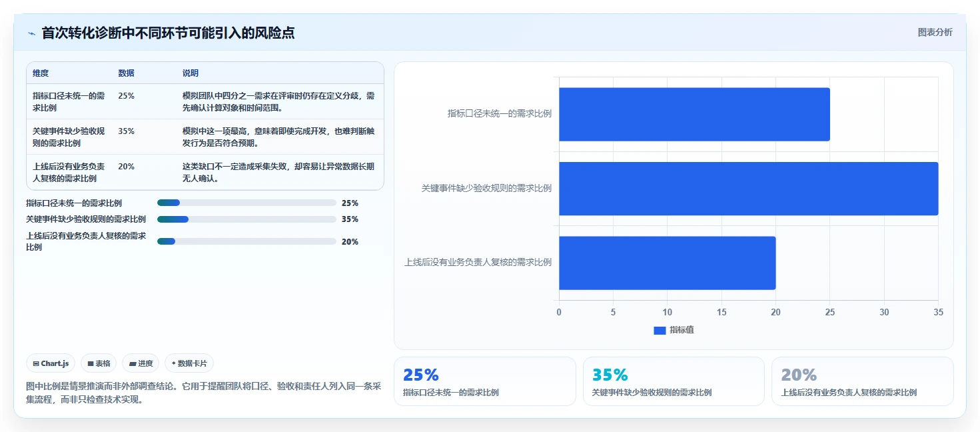Image resolution: width=980 pixels, height=432 pixels.
Task: Click table cell 关键事件缺少验收规则的需求比例
Action: pyautogui.click(x=69, y=137)
